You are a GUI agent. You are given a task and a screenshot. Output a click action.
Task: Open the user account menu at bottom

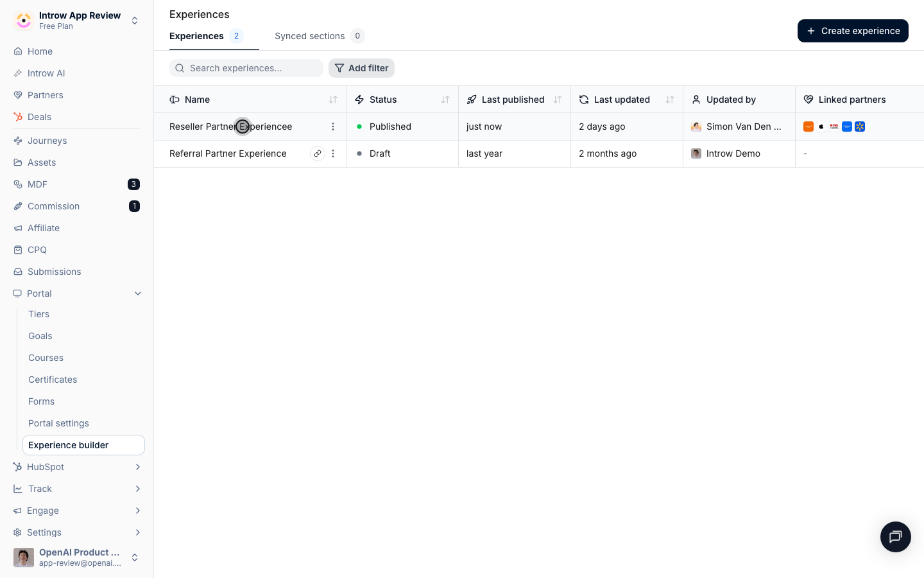77,557
